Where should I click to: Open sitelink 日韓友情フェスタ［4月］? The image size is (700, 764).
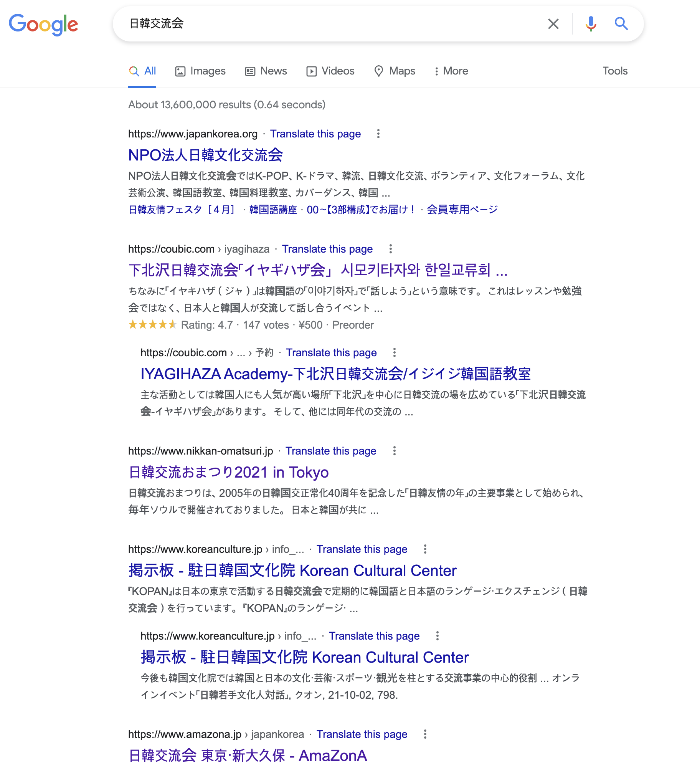pyautogui.click(x=182, y=210)
